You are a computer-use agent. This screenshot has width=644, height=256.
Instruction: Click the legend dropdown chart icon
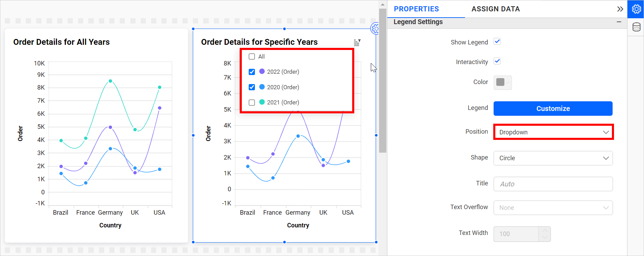[357, 42]
